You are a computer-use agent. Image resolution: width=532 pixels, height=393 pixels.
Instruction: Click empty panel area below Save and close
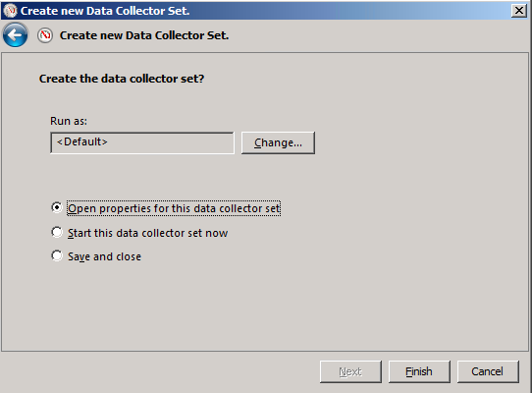pyautogui.click(x=265, y=306)
